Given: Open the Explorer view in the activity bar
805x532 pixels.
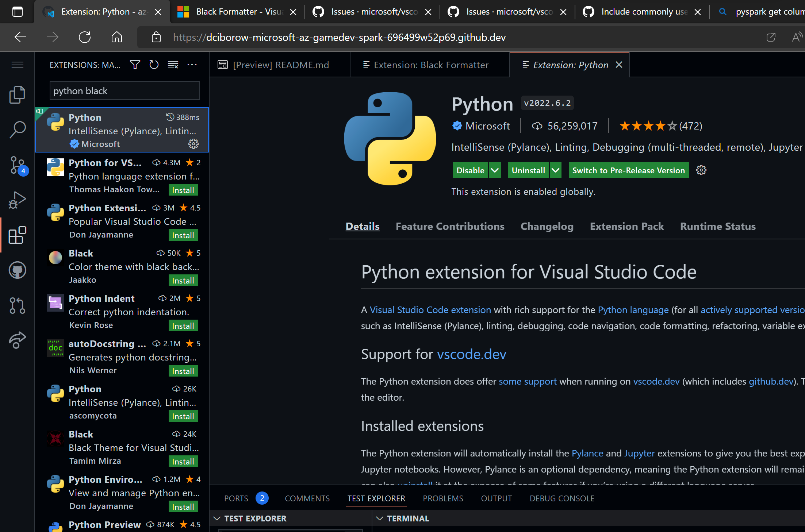Looking at the screenshot, I should [17, 95].
